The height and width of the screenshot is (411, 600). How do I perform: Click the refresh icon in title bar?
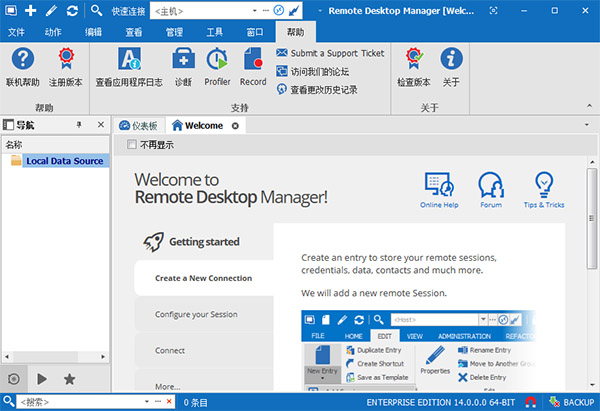click(x=72, y=10)
